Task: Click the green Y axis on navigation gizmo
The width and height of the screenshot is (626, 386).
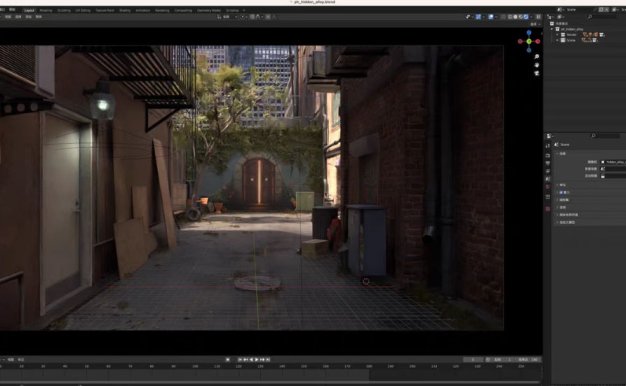Action: tap(529, 41)
